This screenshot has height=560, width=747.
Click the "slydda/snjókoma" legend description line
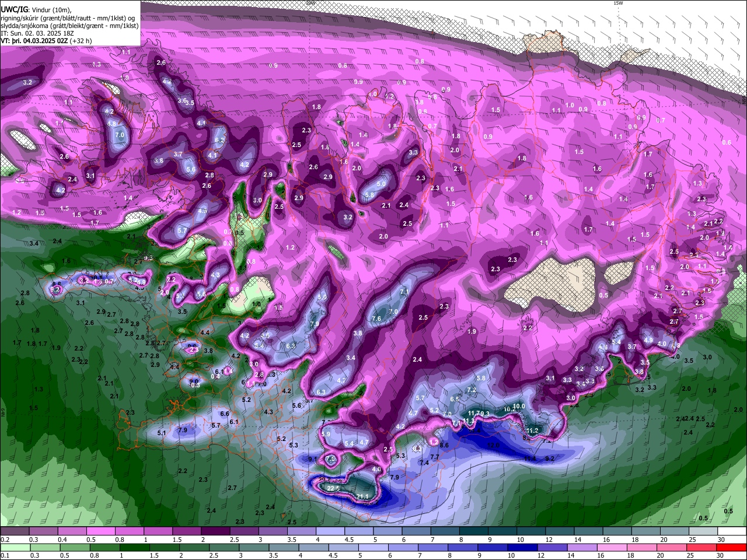point(69,26)
